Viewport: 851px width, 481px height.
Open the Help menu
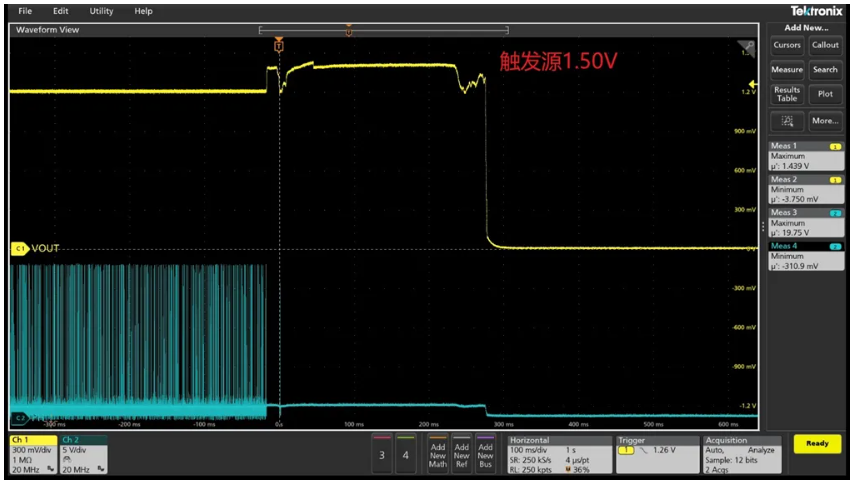pyautogui.click(x=143, y=11)
